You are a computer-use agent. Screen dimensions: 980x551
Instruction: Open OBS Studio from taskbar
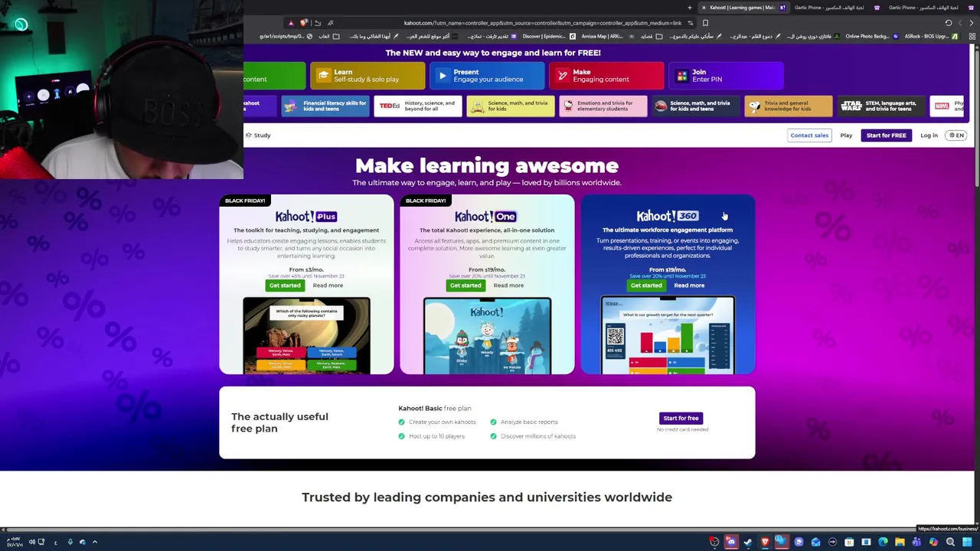click(x=714, y=542)
